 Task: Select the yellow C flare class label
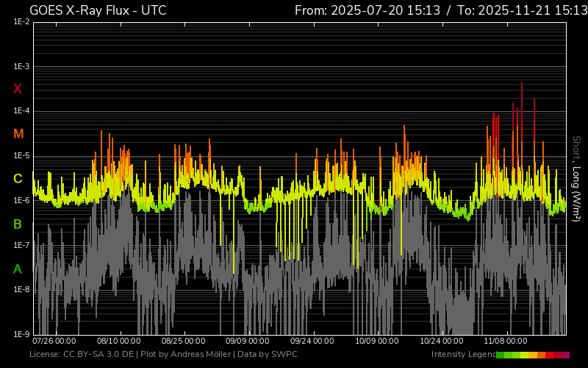[x=18, y=179]
